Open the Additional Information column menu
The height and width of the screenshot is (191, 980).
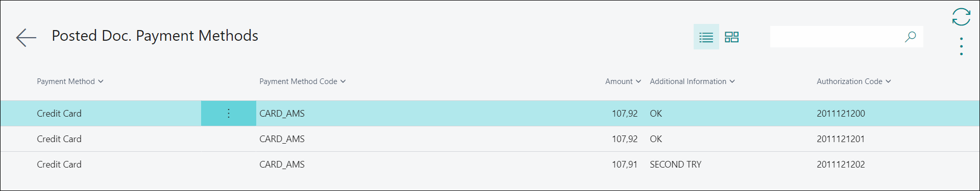(x=692, y=81)
